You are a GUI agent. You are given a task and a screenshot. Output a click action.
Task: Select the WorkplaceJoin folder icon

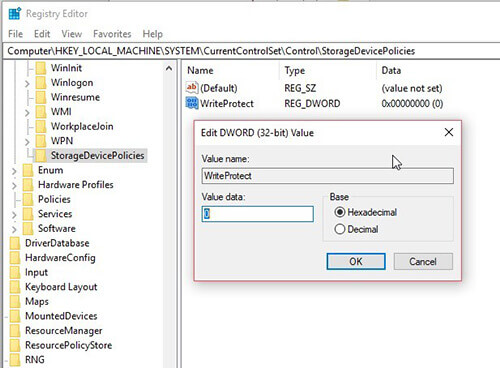(x=41, y=126)
